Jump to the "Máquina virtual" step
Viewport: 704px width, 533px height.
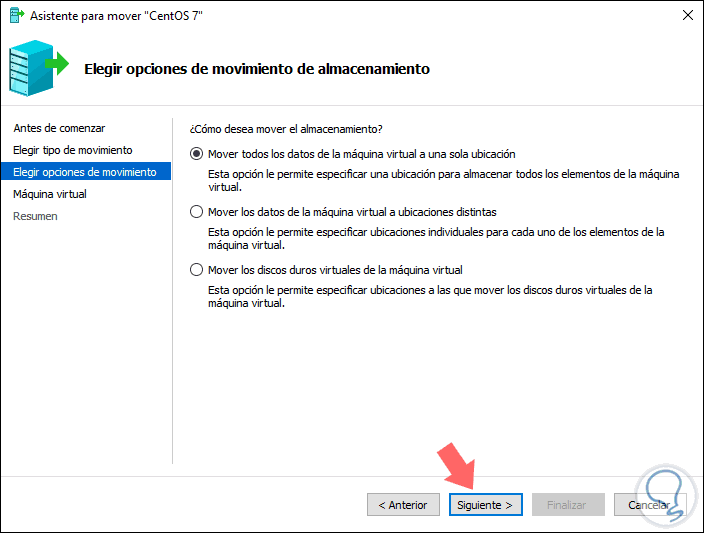pos(50,194)
